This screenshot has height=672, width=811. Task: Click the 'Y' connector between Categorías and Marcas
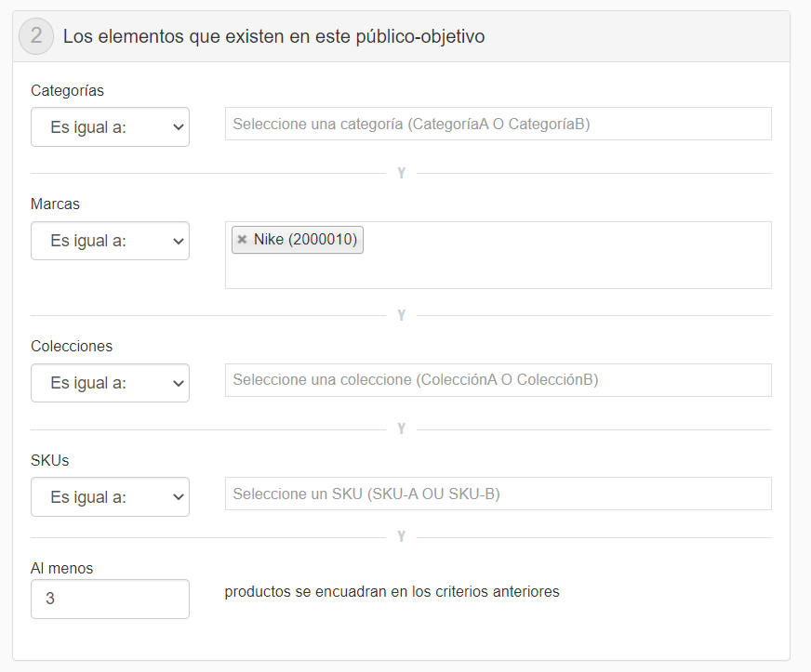pos(401,172)
